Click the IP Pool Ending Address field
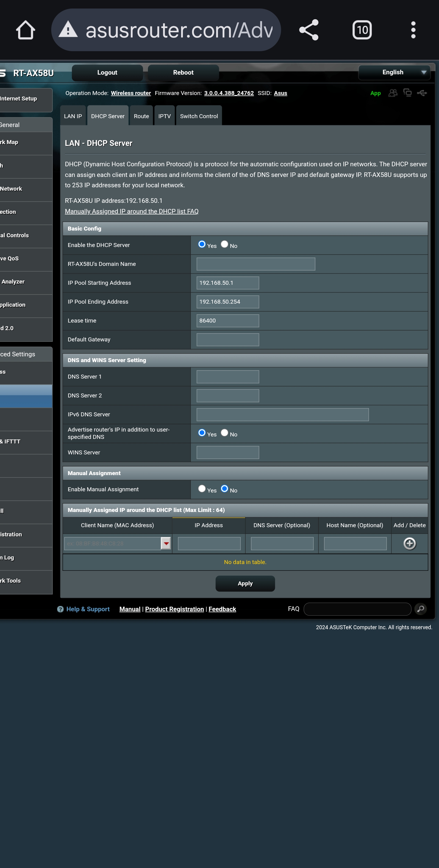 click(x=228, y=302)
